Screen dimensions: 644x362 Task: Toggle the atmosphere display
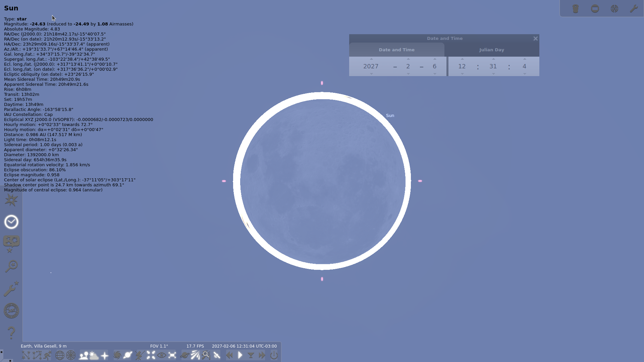click(x=94, y=355)
